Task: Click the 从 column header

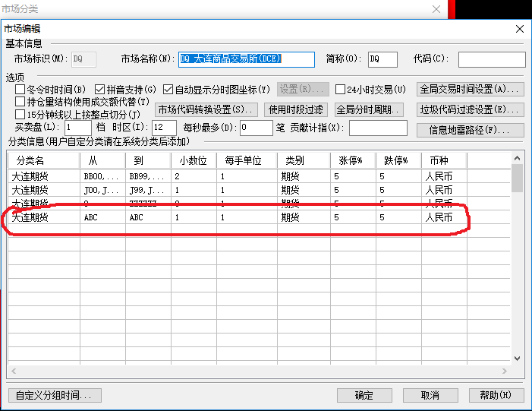Action: (x=102, y=160)
